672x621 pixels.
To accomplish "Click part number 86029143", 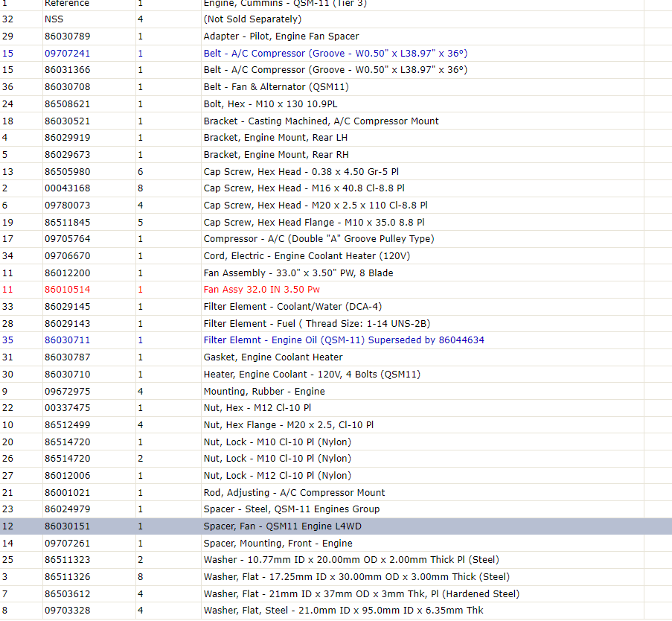I will 67,324.
